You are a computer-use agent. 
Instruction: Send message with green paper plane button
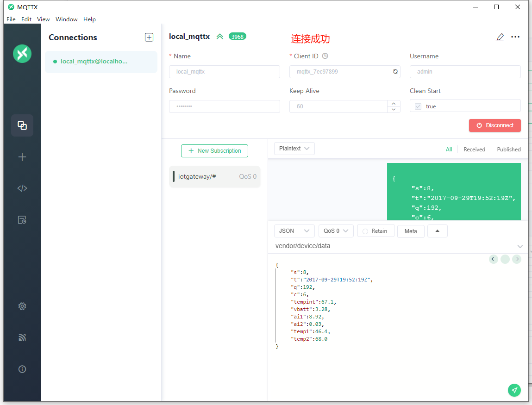[x=514, y=390]
